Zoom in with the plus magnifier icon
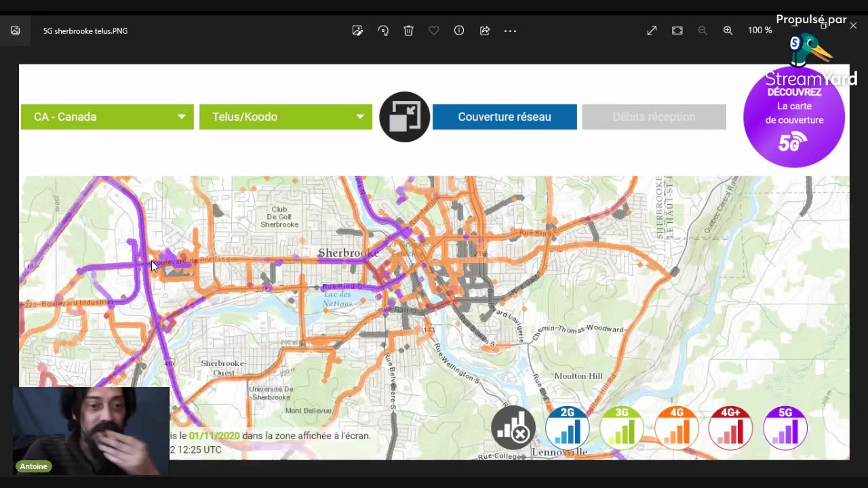 [728, 30]
